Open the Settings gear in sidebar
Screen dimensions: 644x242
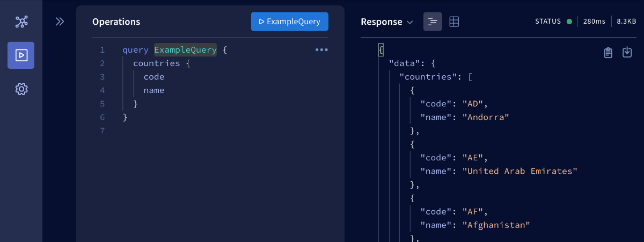tap(21, 89)
